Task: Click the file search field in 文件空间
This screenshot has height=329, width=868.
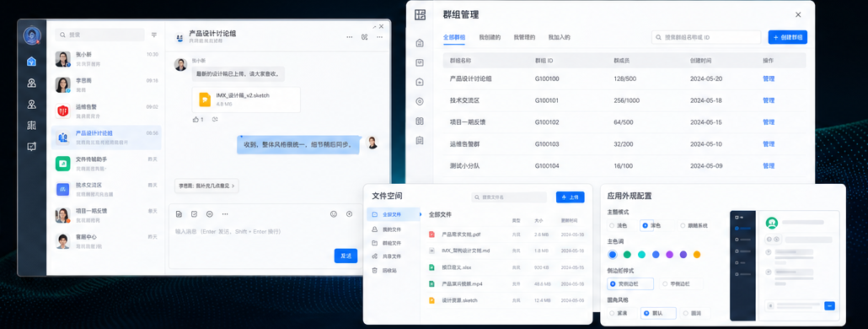Action: tap(509, 197)
